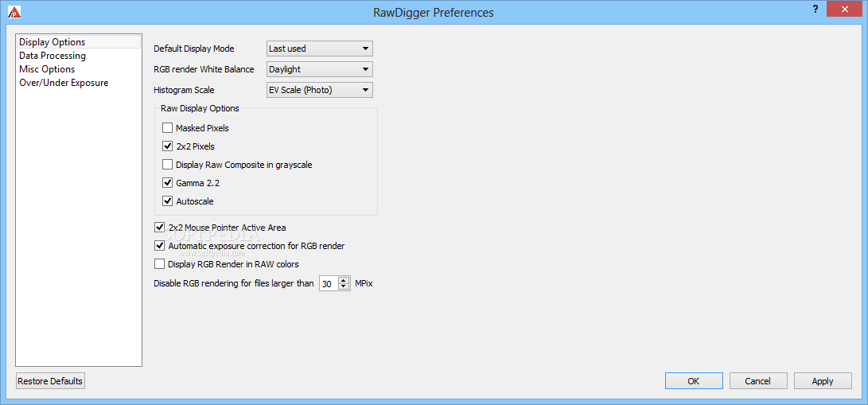The height and width of the screenshot is (405, 868).
Task: Click the "RawDigger Preferences" title text
Action: click(x=434, y=12)
